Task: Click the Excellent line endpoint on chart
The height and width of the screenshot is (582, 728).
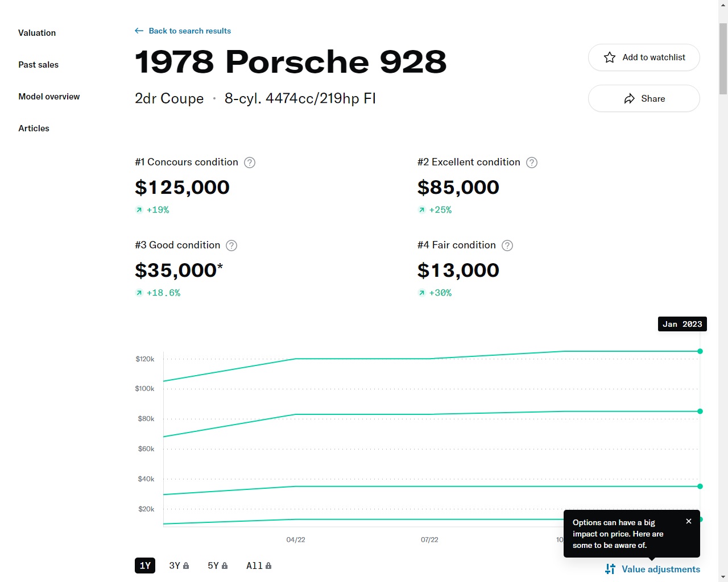Action: pyautogui.click(x=700, y=411)
